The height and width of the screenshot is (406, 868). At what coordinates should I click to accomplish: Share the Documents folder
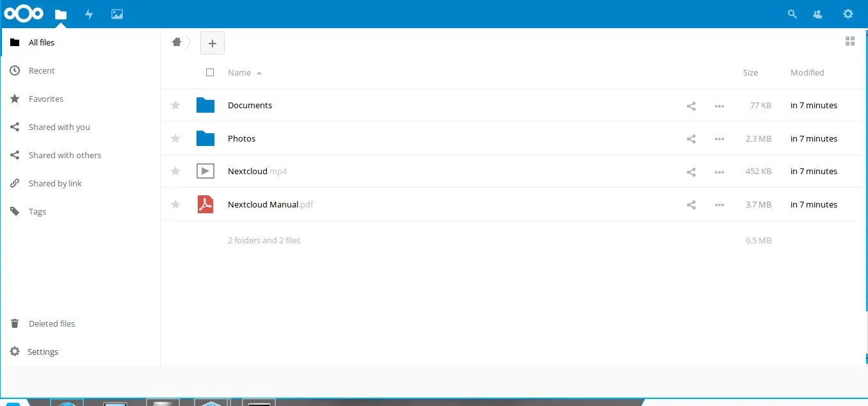(691, 106)
